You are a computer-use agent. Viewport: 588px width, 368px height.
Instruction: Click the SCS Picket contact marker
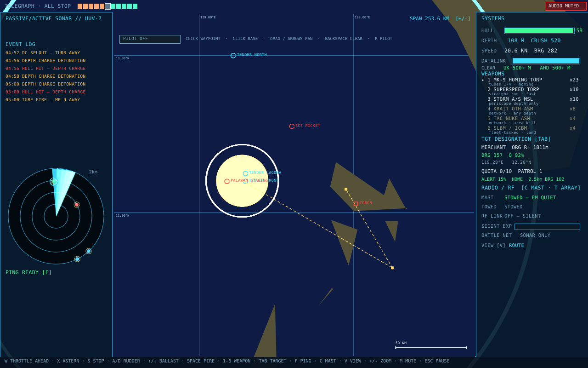[x=292, y=126]
